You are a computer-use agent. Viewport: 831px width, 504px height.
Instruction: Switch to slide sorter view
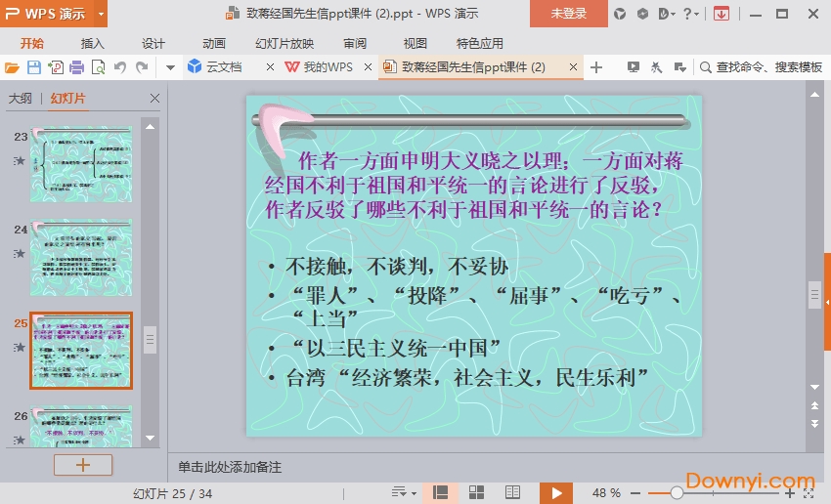[476, 493]
